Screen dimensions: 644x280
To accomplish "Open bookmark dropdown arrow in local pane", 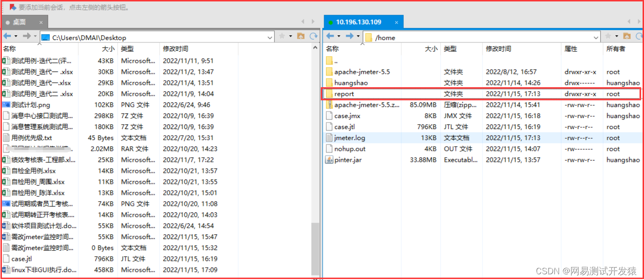I will 290,37.
